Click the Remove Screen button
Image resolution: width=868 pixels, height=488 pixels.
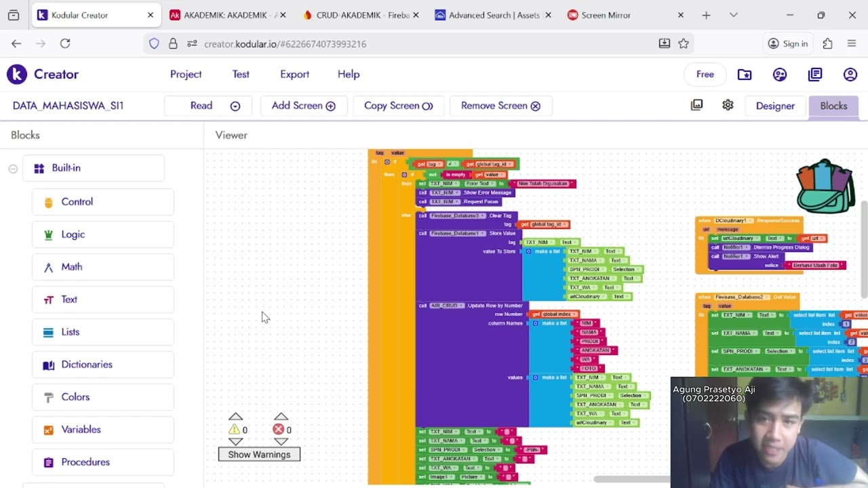[x=500, y=106]
